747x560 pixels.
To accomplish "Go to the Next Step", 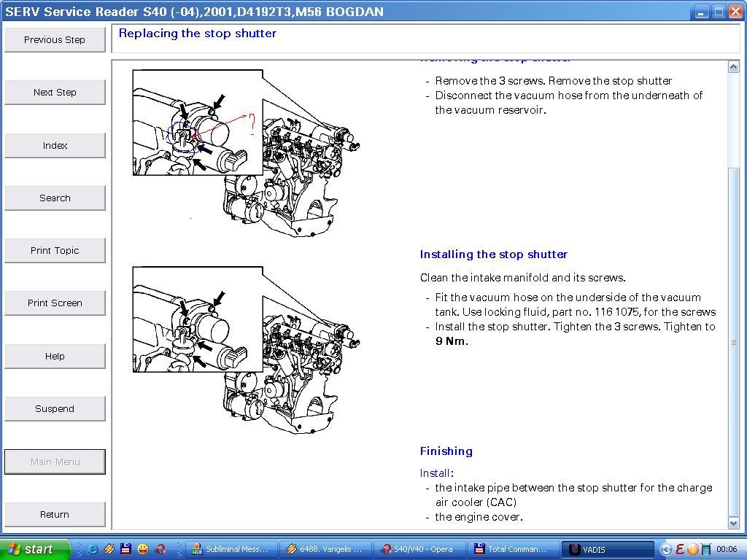I will 55,93.
